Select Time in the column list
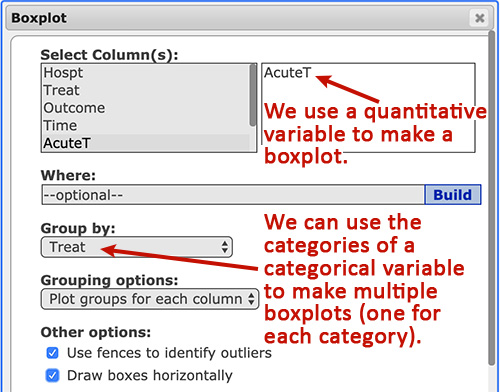Screen dimensions: 500x392 pos(146,126)
